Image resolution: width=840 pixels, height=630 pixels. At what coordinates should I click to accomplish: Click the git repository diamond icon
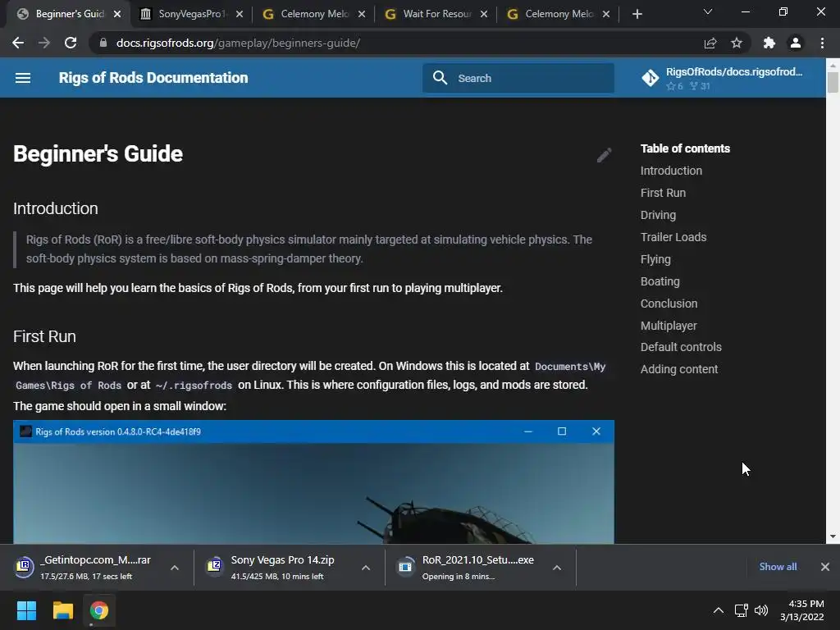pos(650,78)
